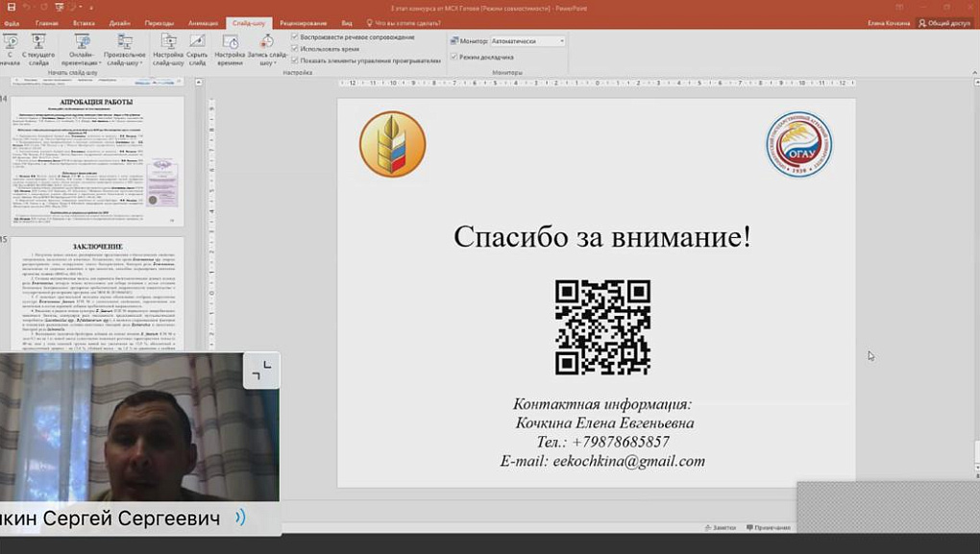
Task: Switch to the Дизайн tab
Action: (x=119, y=23)
